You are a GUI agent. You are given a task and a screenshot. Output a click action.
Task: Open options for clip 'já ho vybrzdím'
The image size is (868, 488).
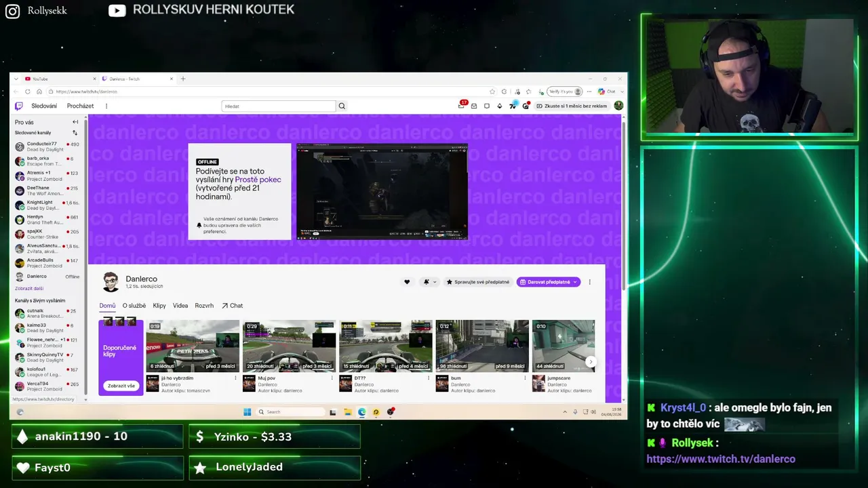(x=236, y=378)
